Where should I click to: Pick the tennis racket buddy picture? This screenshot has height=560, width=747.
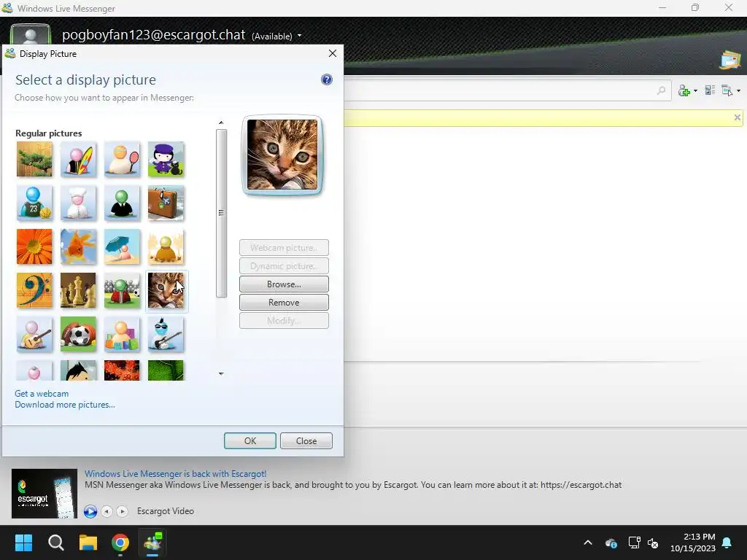[x=122, y=160]
